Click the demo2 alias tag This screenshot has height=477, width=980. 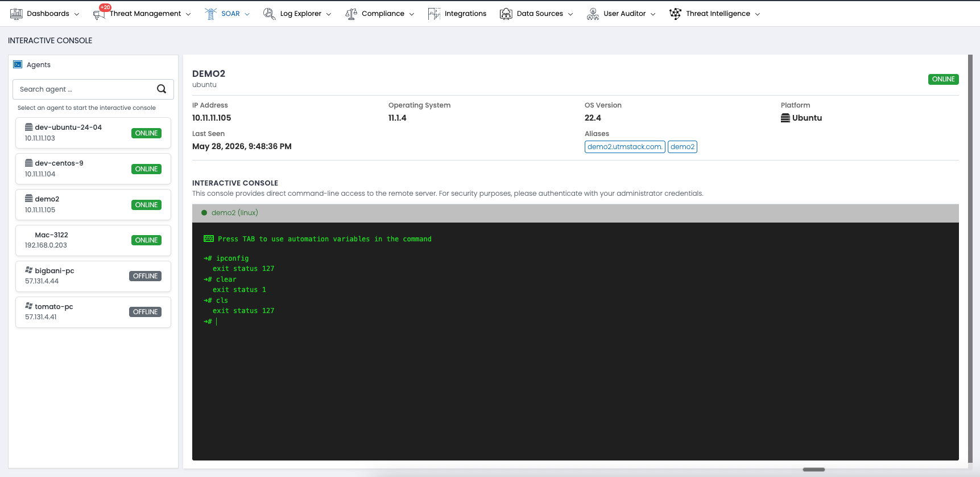click(683, 147)
